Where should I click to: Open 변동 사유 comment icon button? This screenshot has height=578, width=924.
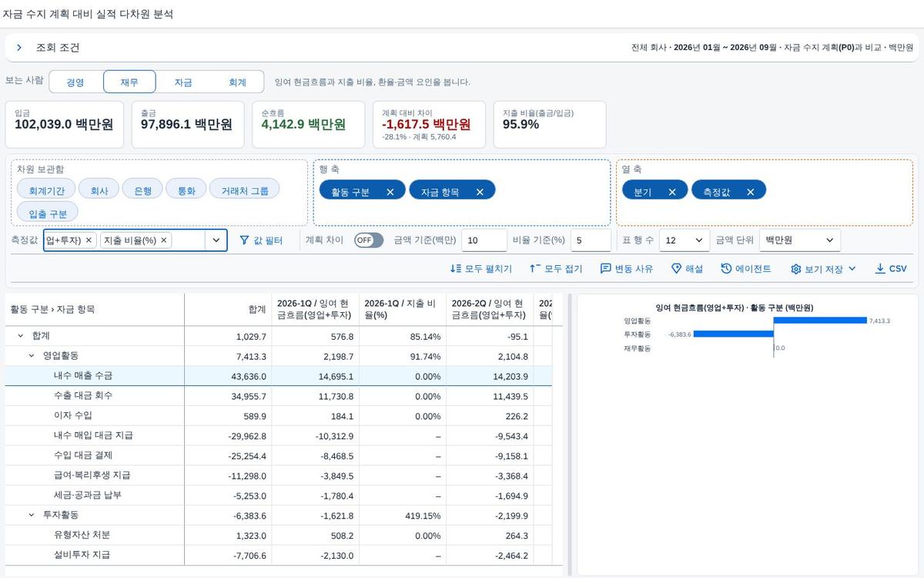point(627,269)
